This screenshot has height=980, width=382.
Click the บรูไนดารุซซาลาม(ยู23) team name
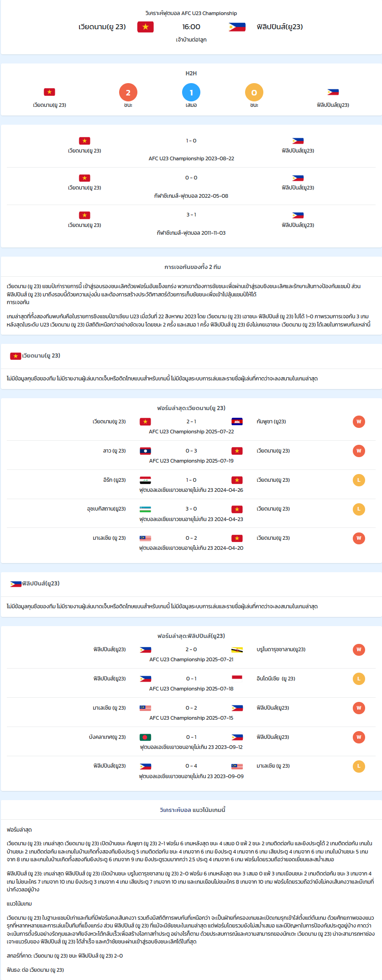(281, 649)
